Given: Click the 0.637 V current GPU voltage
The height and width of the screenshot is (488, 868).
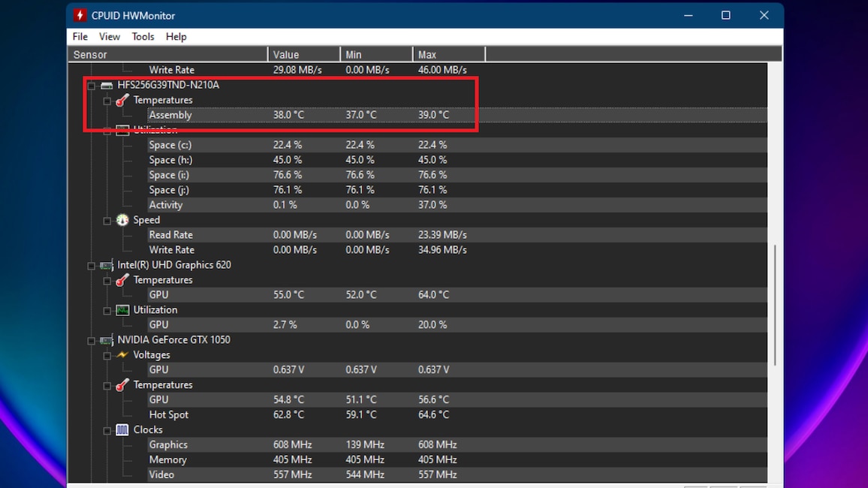Looking at the screenshot, I should pyautogui.click(x=288, y=369).
